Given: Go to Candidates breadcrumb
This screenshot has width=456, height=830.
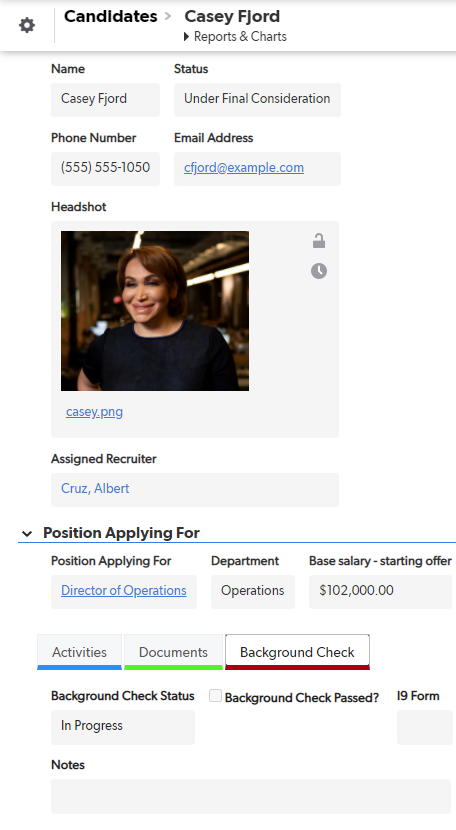Looking at the screenshot, I should pos(110,16).
